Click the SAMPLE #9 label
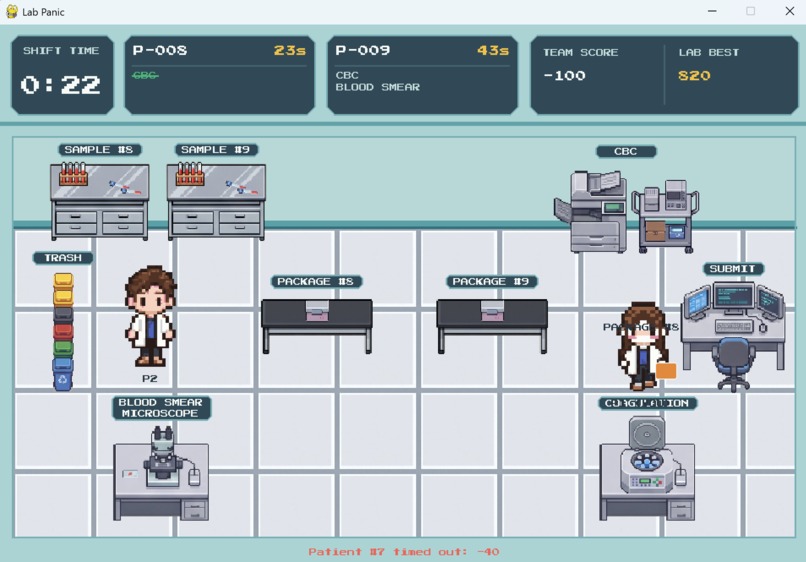This screenshot has height=562, width=806. point(216,150)
